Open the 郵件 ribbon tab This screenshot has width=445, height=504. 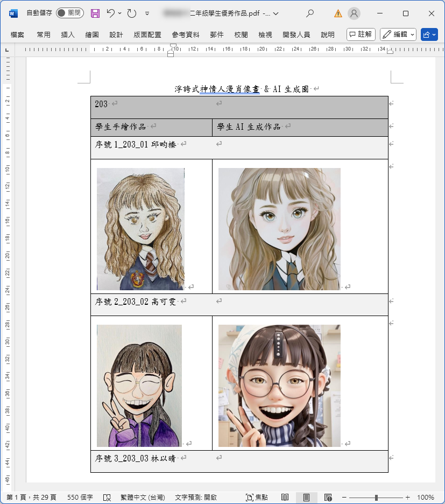[x=216, y=34]
